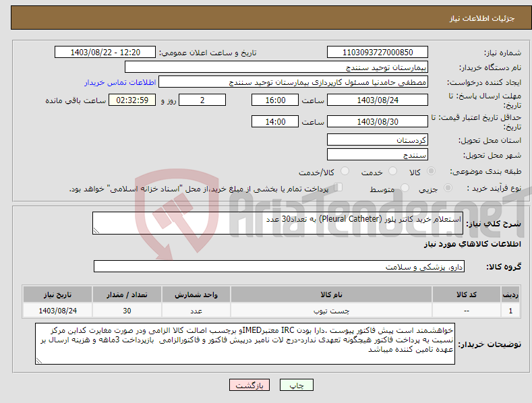The height and width of the screenshot is (403, 532).
Task: Click the price validity date 1403/08/30 field
Action: [378, 121]
